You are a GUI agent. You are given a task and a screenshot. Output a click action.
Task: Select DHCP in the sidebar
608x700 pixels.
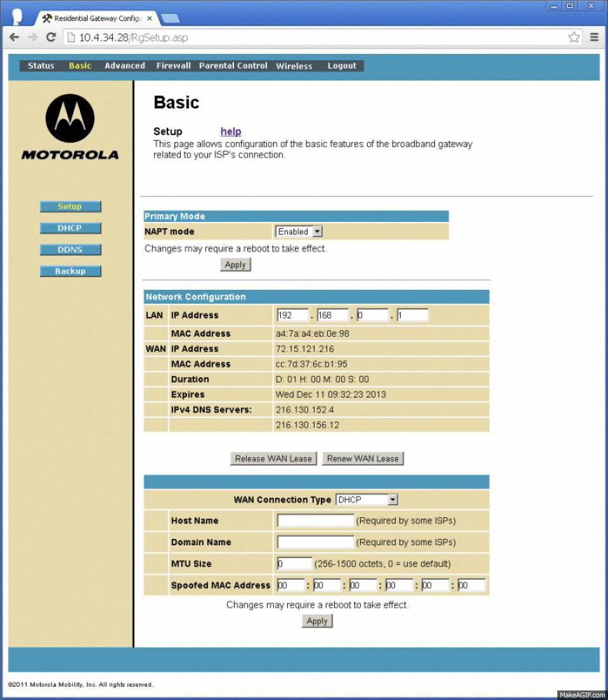[x=70, y=228]
